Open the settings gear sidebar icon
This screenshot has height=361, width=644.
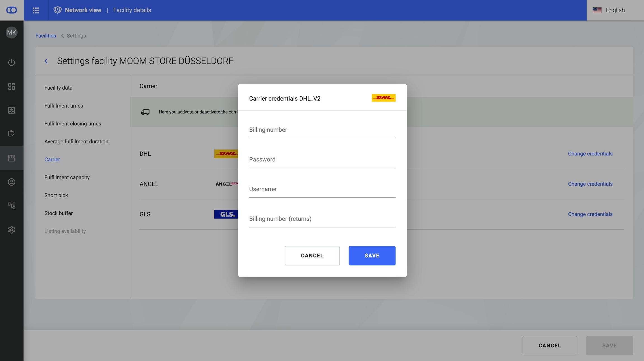[x=11, y=230]
